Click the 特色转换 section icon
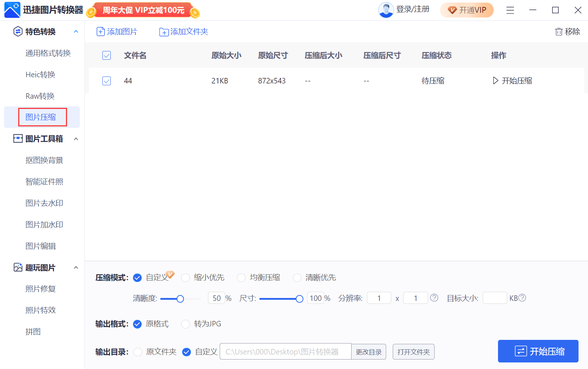 pos(17,32)
